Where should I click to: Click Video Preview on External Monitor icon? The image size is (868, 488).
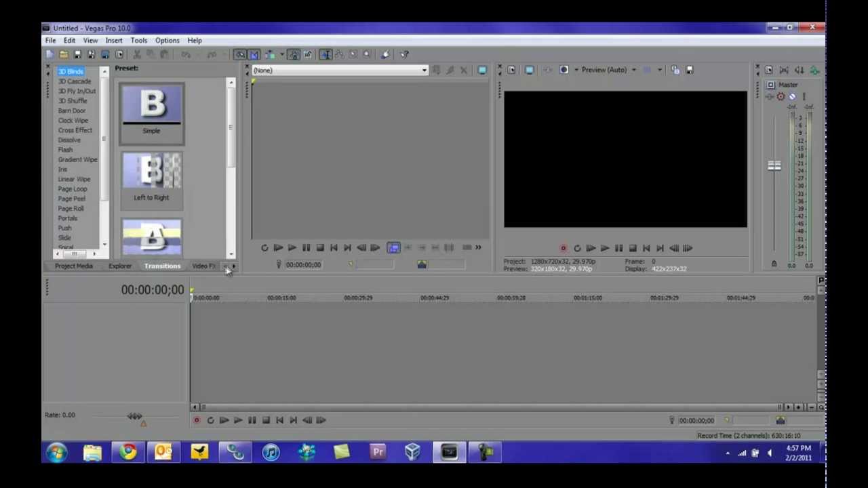[x=529, y=70]
